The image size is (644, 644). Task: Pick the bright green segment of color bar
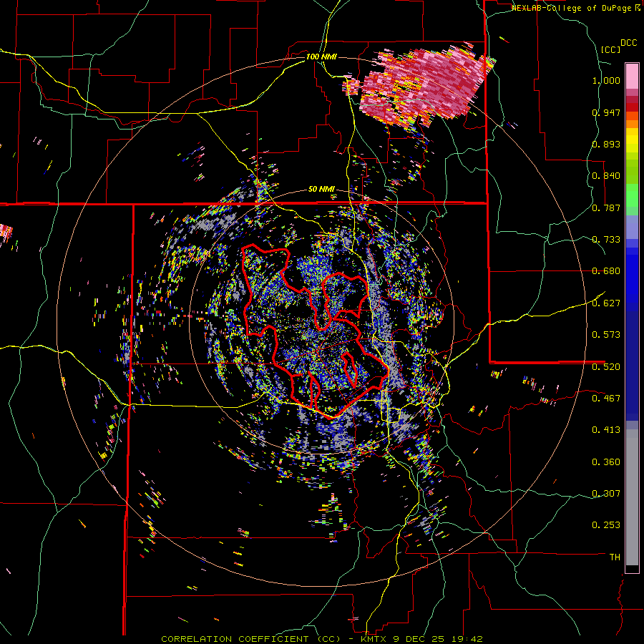[x=632, y=195]
